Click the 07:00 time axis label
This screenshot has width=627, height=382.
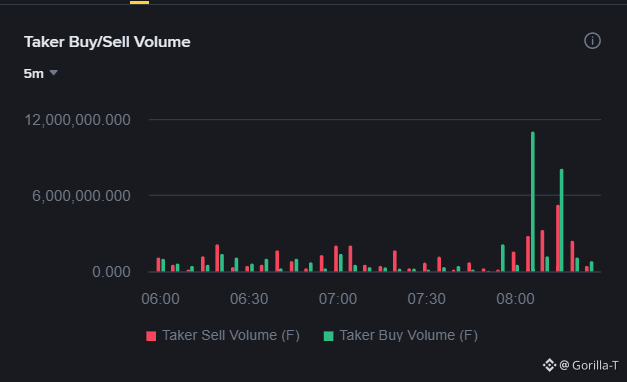click(x=338, y=299)
